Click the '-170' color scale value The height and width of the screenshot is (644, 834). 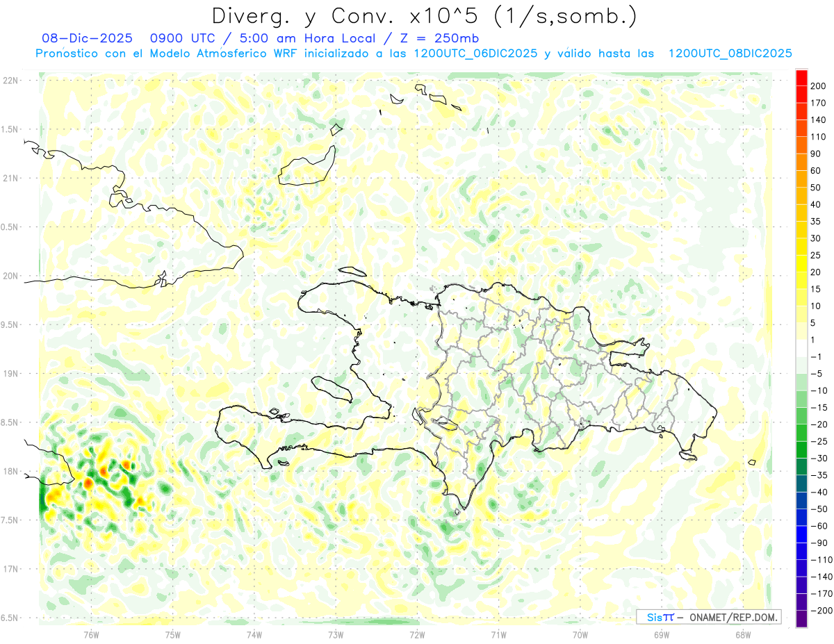coord(821,593)
